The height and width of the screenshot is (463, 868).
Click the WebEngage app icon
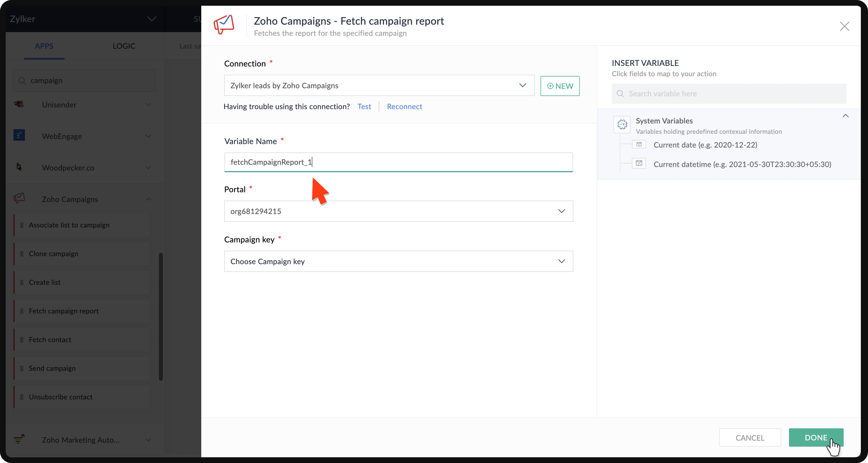[19, 136]
